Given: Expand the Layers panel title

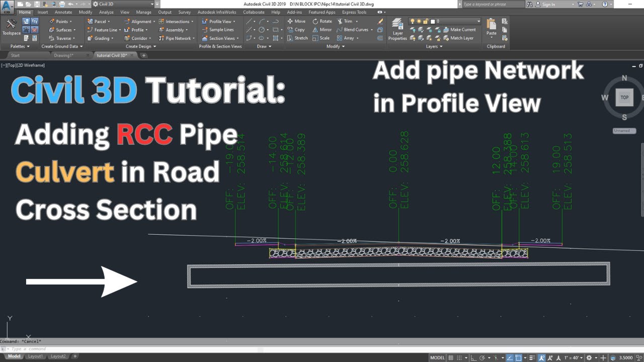Looking at the screenshot, I should tap(434, 46).
